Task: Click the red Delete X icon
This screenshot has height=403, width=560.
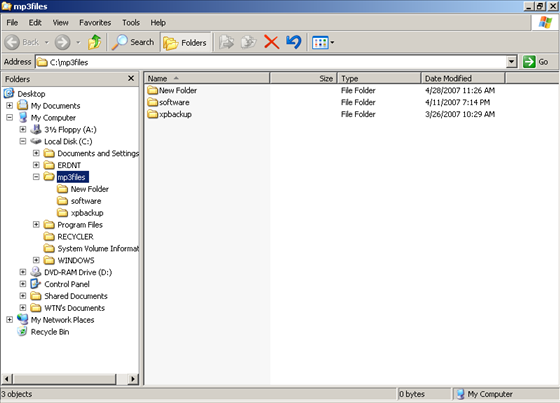Action: 271,42
